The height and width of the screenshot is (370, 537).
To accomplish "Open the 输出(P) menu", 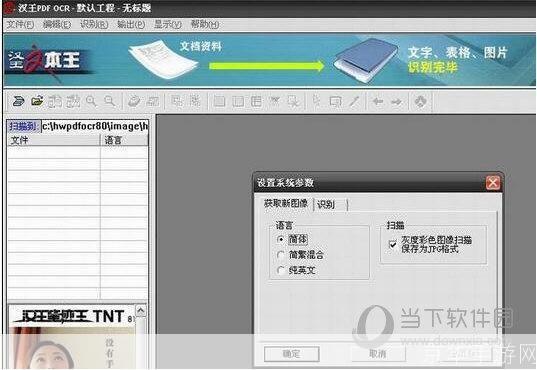I will click(131, 24).
